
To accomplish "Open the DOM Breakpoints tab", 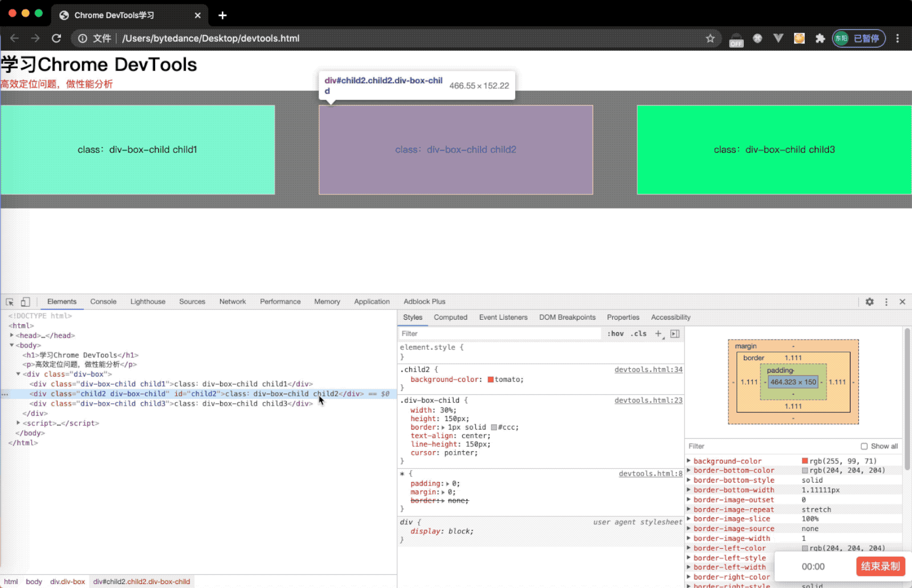I will [567, 317].
